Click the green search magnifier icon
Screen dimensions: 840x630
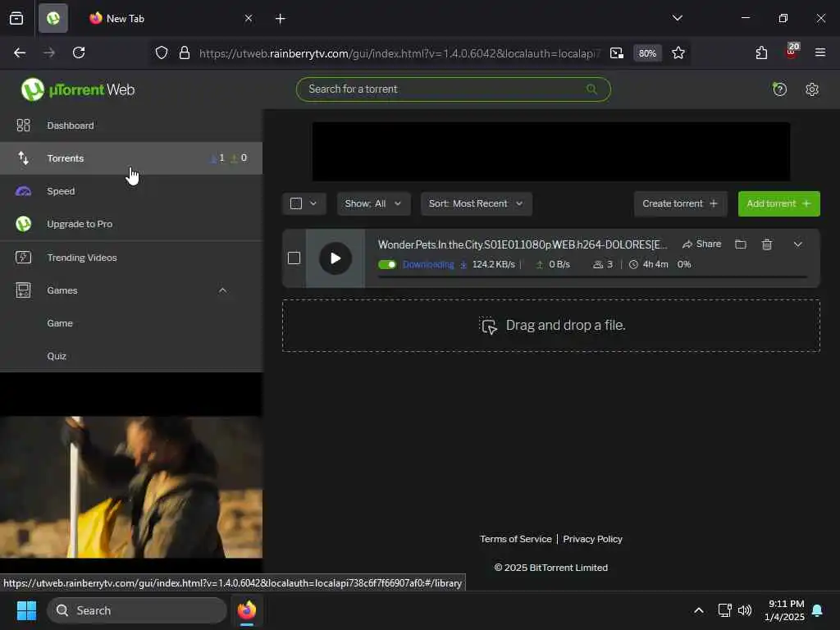point(591,89)
